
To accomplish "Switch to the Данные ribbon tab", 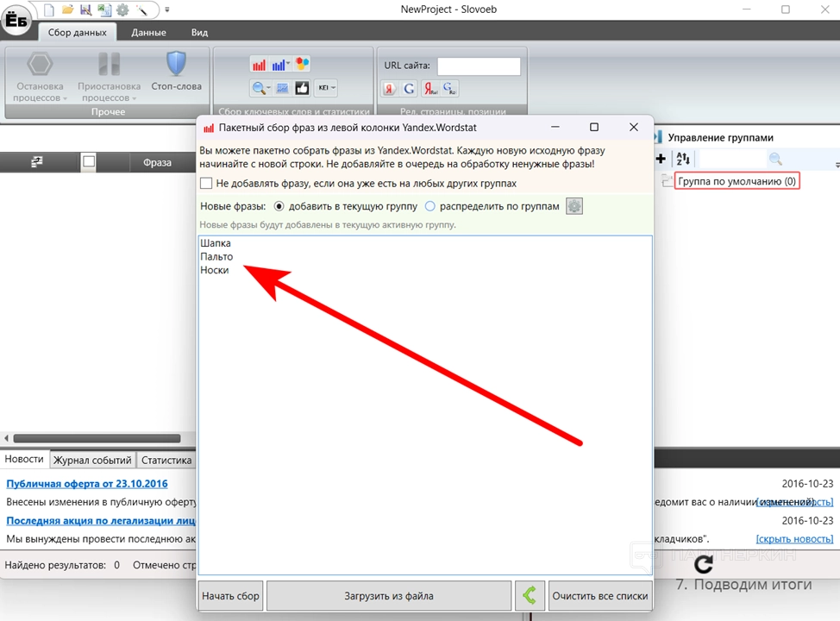I will pyautogui.click(x=148, y=33).
